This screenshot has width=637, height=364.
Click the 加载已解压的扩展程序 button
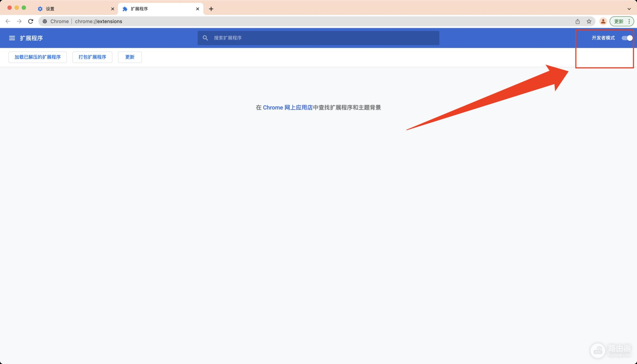click(37, 57)
